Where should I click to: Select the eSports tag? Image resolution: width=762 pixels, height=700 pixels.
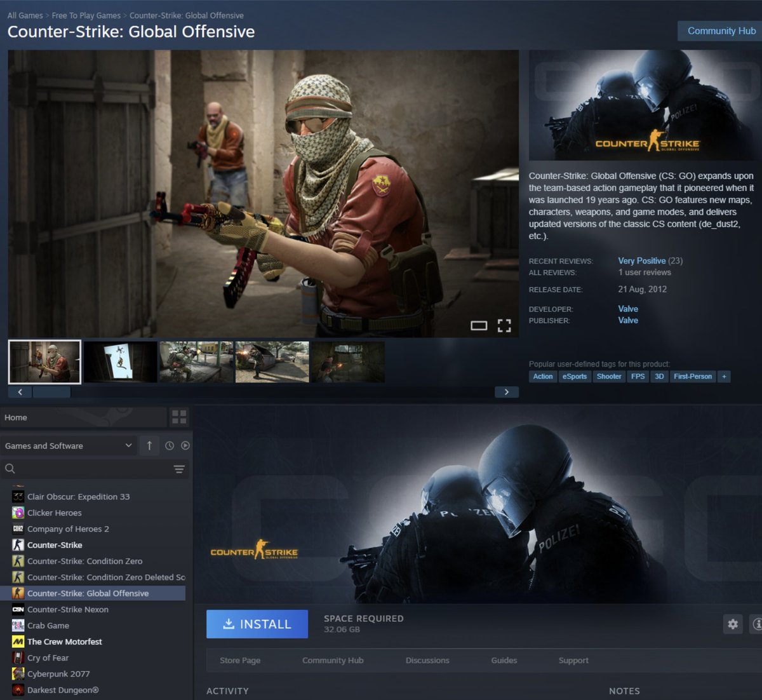(575, 377)
